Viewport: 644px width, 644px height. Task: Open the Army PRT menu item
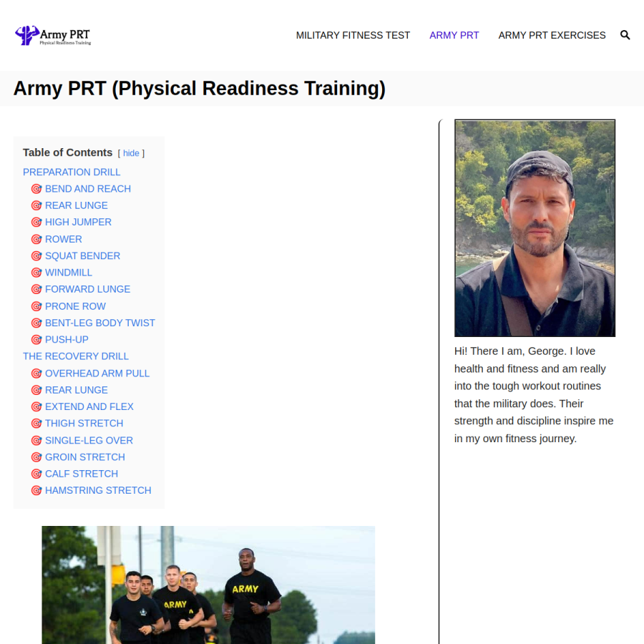(454, 35)
